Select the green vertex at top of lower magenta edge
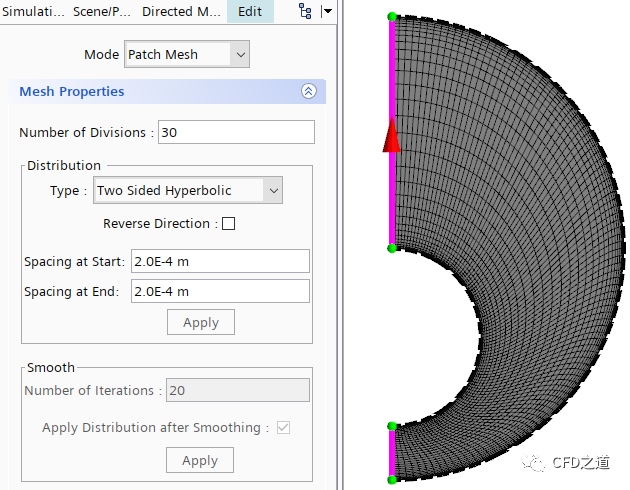Viewport: 630px width, 490px height. pos(392,427)
